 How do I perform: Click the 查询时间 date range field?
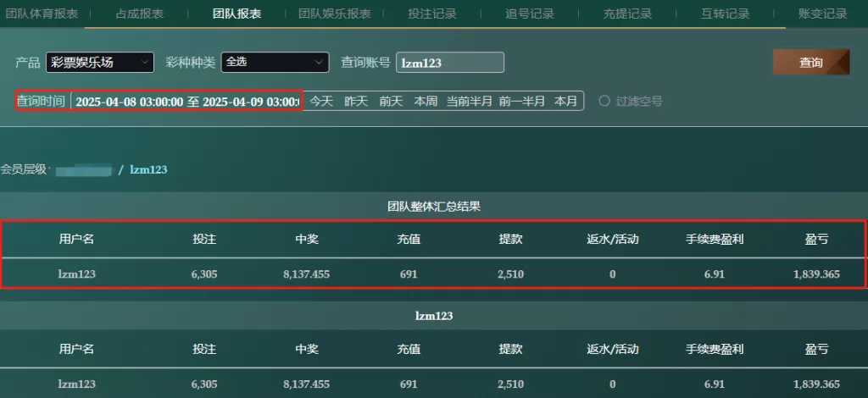pos(186,102)
